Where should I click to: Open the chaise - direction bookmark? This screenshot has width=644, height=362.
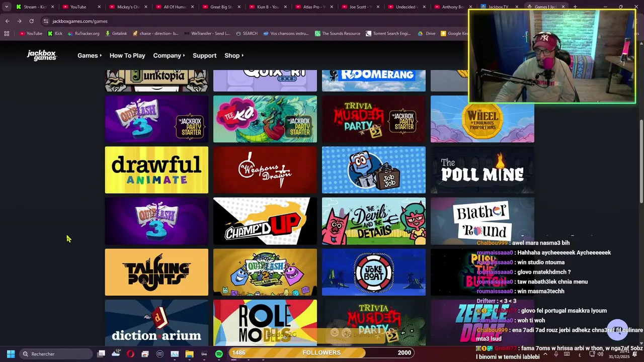point(155,34)
